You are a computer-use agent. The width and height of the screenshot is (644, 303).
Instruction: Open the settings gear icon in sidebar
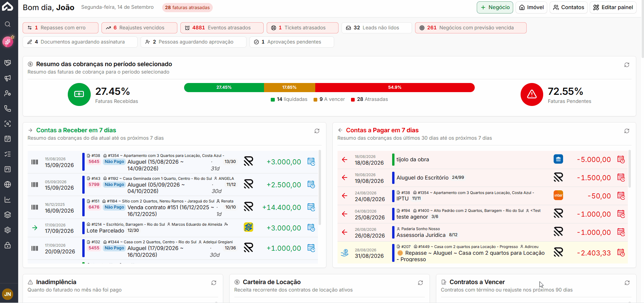pos(7,230)
